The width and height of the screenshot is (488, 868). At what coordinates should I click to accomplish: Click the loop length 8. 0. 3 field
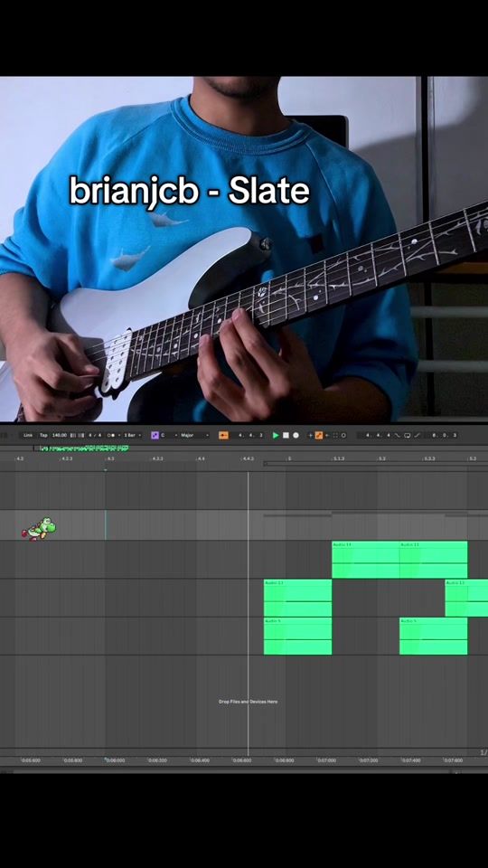445,435
